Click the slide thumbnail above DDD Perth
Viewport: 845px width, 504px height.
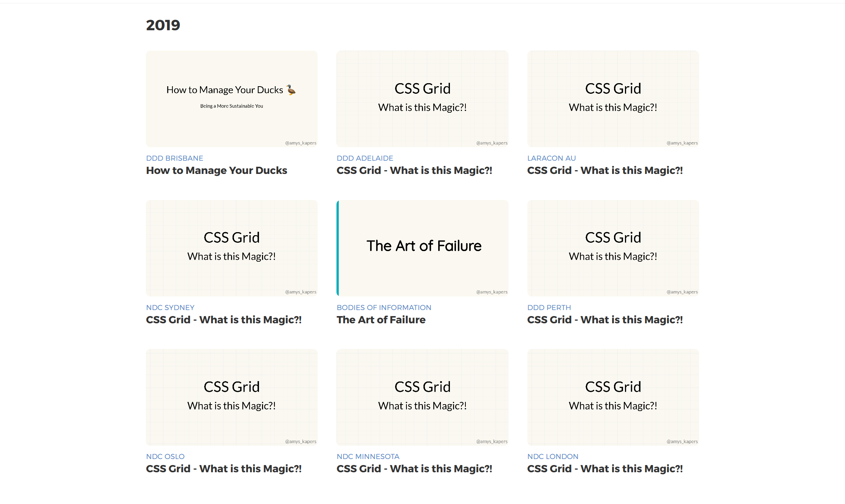(613, 248)
